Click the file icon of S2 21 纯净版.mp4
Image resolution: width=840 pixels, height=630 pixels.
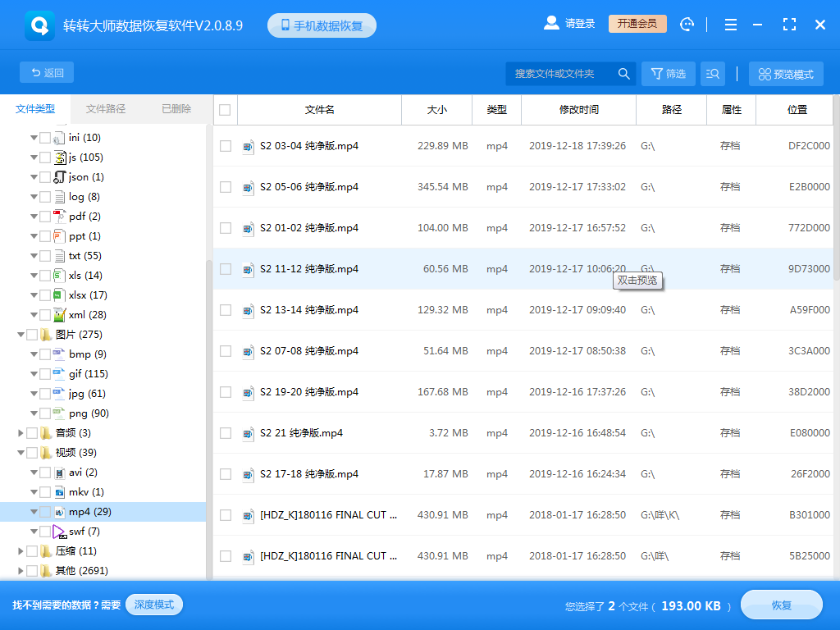click(x=248, y=433)
